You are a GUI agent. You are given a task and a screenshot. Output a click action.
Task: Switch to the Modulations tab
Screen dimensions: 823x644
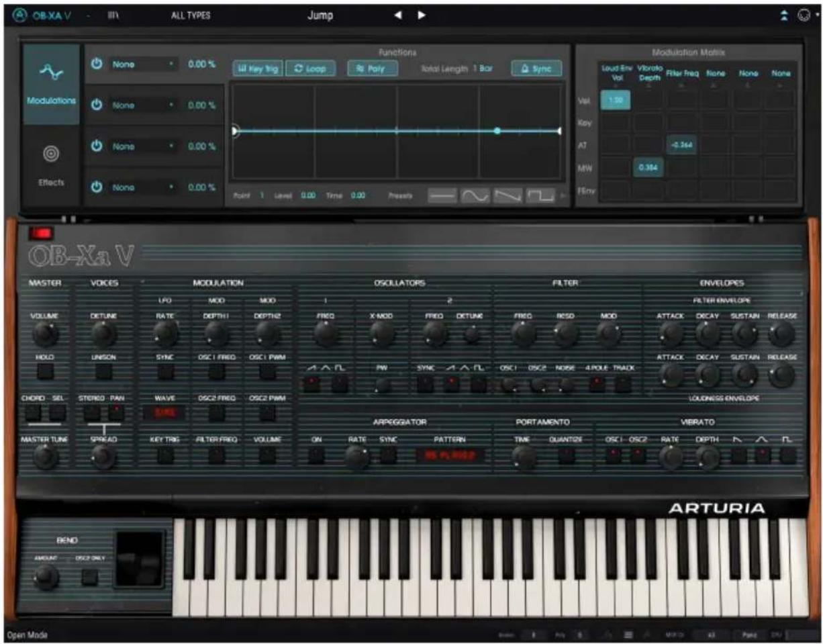point(52,85)
